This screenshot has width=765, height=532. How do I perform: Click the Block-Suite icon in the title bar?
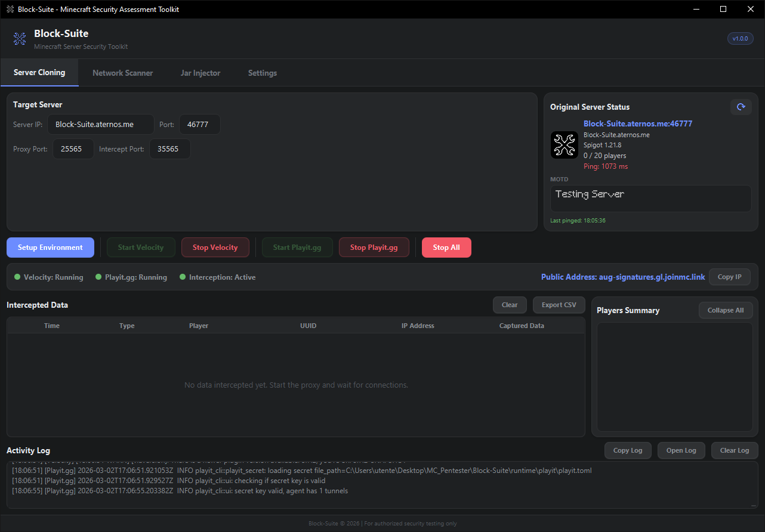pos(9,9)
